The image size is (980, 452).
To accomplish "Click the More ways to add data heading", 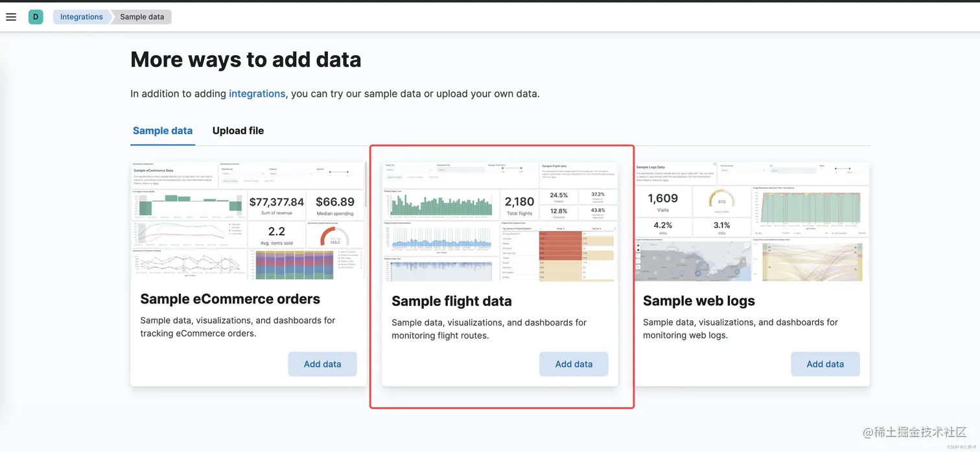I will pos(246,60).
